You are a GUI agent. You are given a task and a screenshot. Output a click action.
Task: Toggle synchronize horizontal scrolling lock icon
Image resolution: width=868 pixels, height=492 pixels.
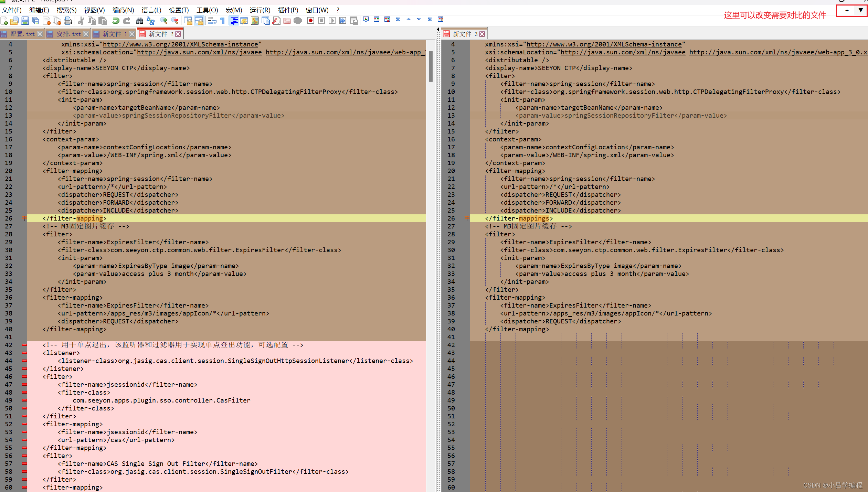(199, 21)
